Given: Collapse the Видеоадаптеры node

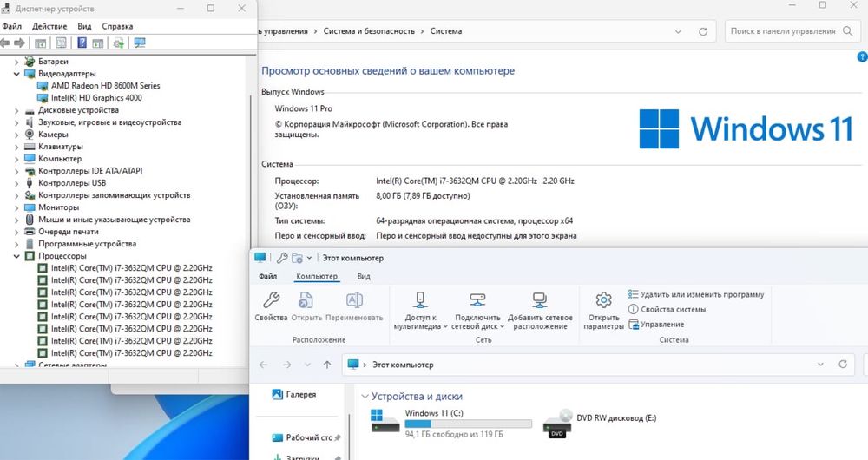Looking at the screenshot, I should (16, 74).
